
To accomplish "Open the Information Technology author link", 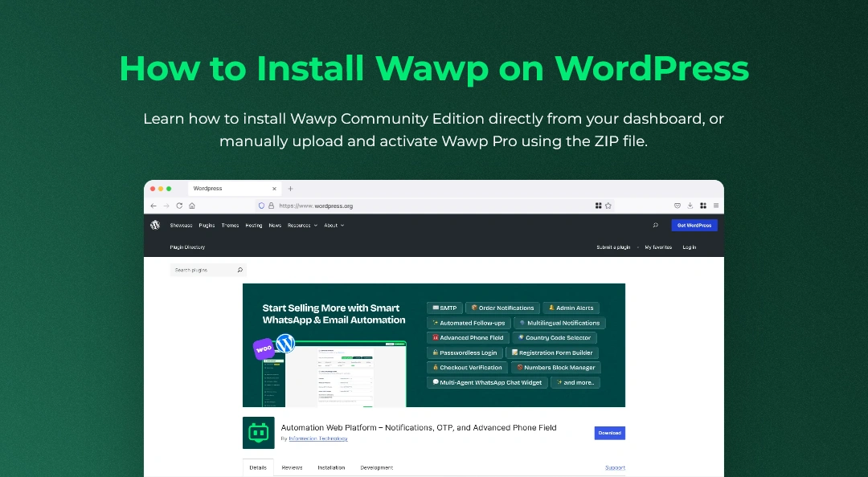I will 318,438.
